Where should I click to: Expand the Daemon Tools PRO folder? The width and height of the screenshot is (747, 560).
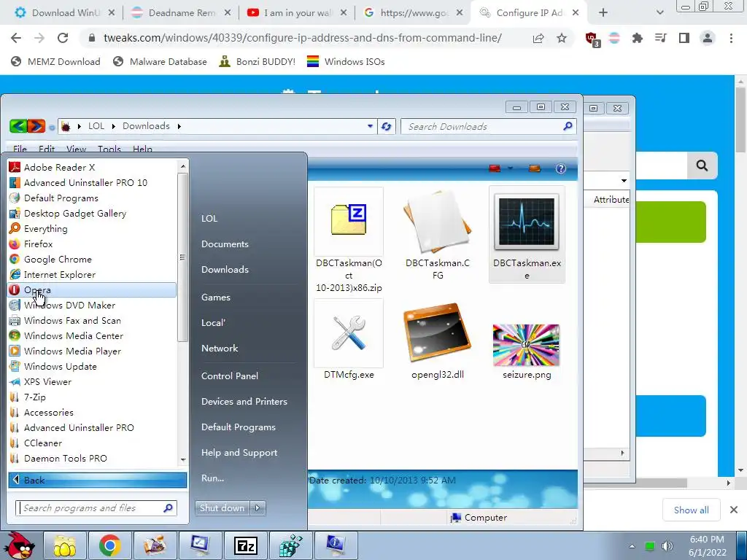(92, 458)
